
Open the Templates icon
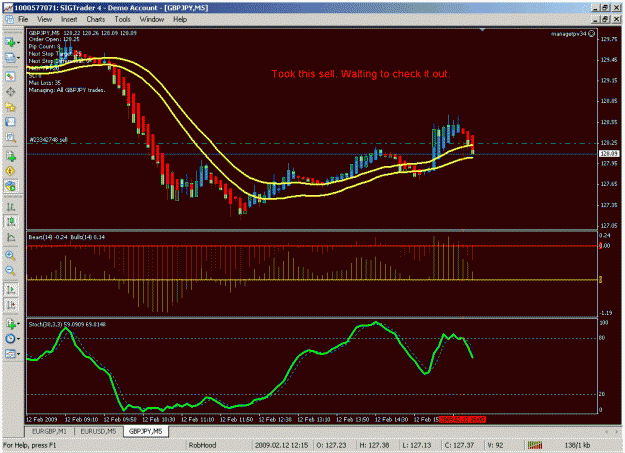tap(10, 354)
